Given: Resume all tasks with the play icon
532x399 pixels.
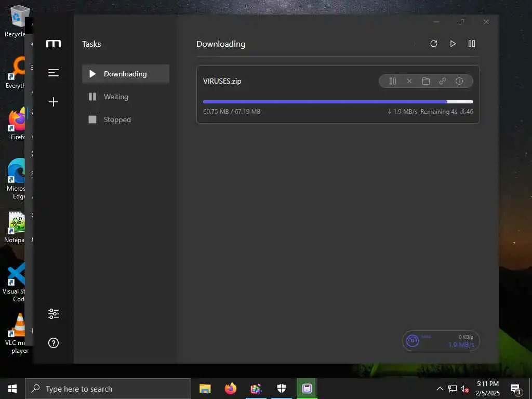Looking at the screenshot, I should 453,44.
